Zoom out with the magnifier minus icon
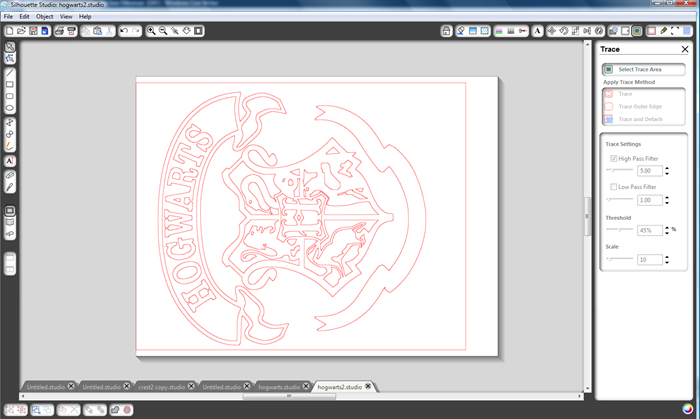700x419 pixels. pyautogui.click(x=163, y=31)
